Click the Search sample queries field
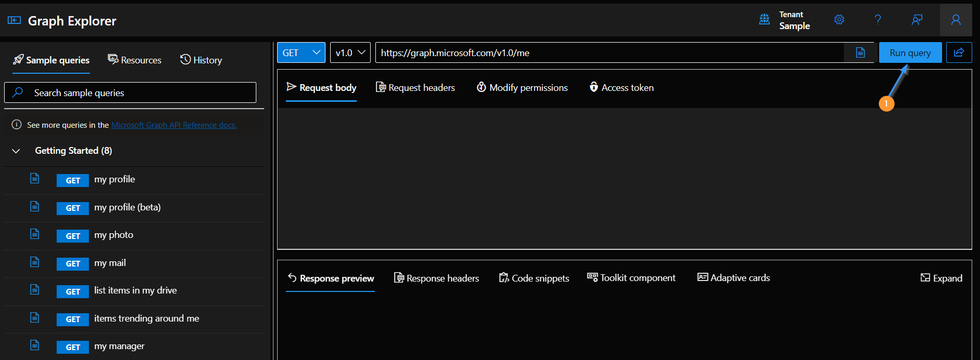The width and height of the screenshot is (980, 360). point(130,92)
